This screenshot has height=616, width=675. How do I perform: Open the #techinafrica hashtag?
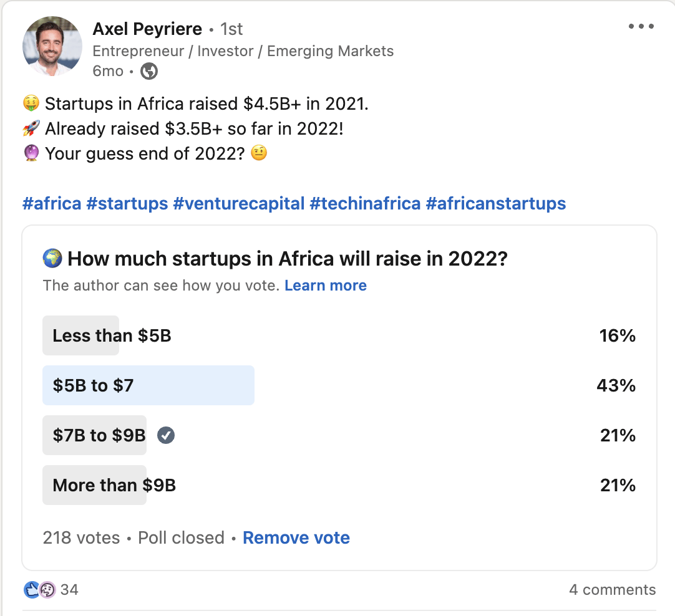[365, 203]
